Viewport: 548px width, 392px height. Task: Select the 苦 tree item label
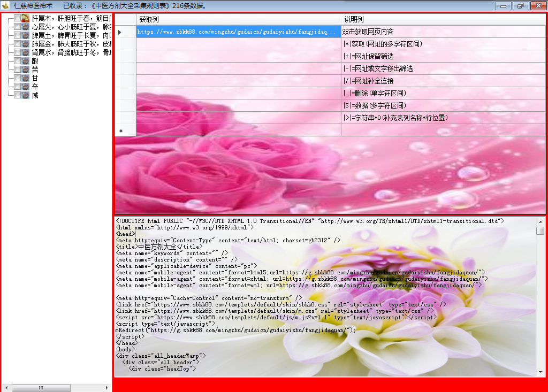(x=35, y=70)
